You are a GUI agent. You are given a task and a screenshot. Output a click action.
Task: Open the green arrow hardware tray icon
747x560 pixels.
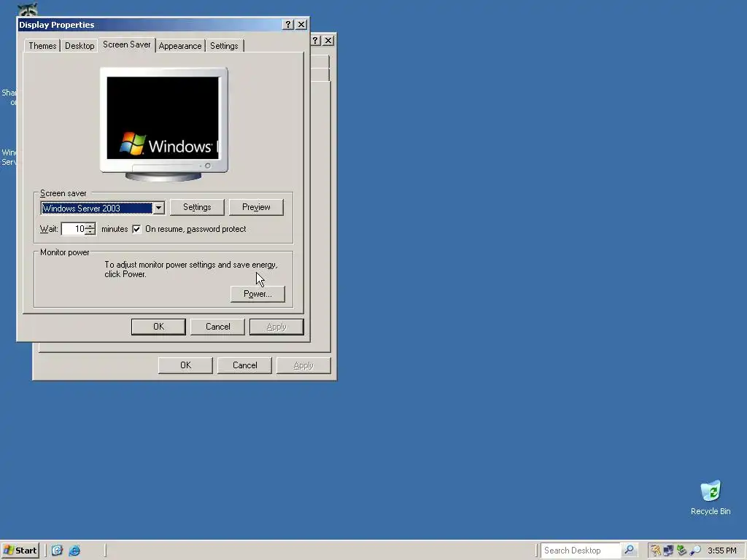pos(682,551)
